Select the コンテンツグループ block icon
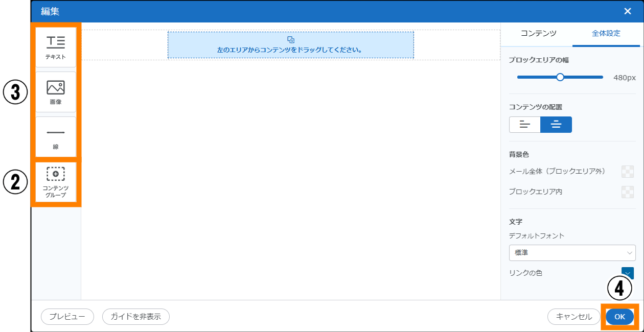 pos(56,182)
